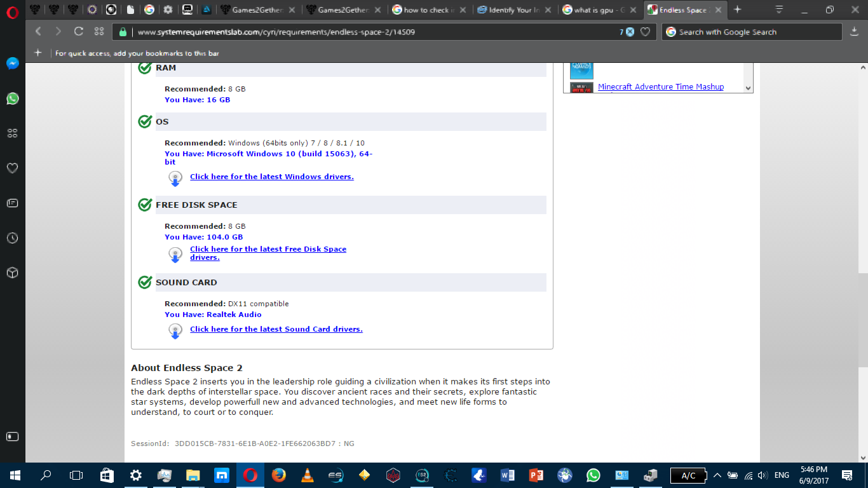Click latest Free Disk Space drivers link
Screen dimensions: 868x488
[268, 253]
